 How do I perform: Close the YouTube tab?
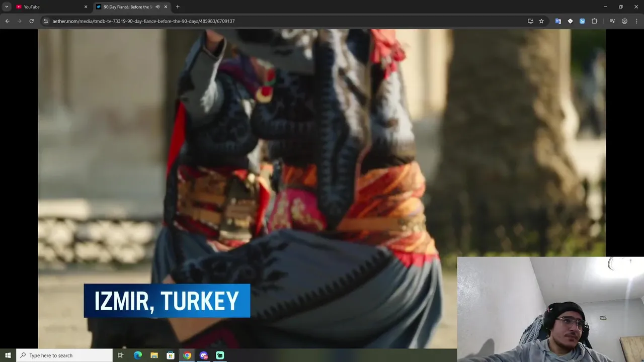tap(86, 7)
